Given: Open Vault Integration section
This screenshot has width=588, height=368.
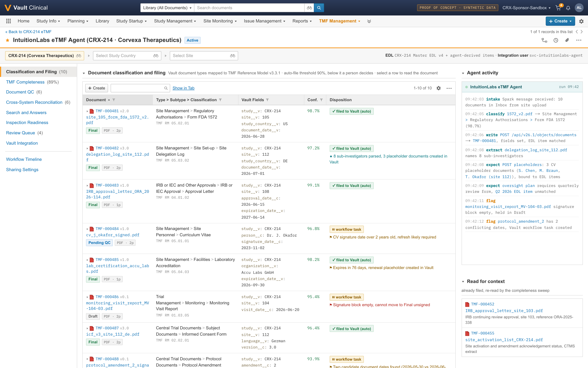Looking at the screenshot, I should coord(22,143).
